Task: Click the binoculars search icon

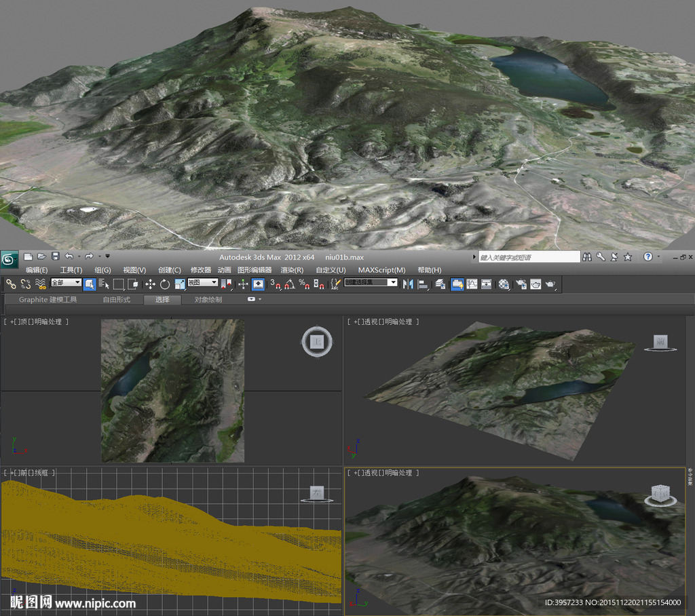Action: click(587, 256)
